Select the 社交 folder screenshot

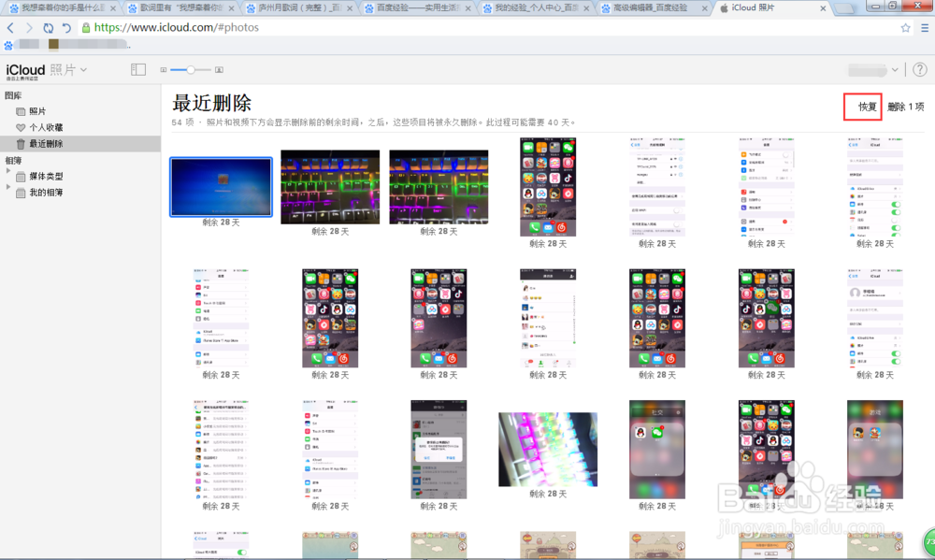click(x=657, y=449)
